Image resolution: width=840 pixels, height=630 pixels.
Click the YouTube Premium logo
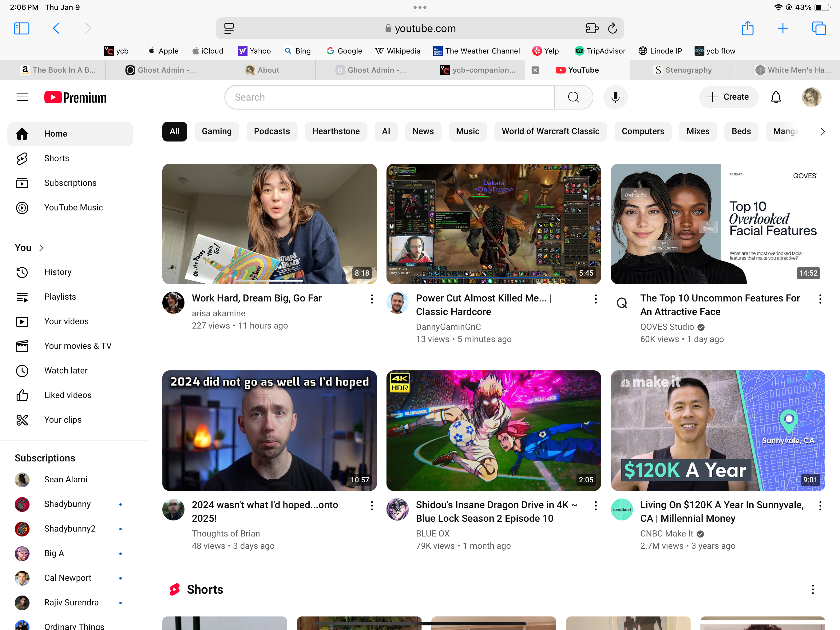(x=75, y=97)
